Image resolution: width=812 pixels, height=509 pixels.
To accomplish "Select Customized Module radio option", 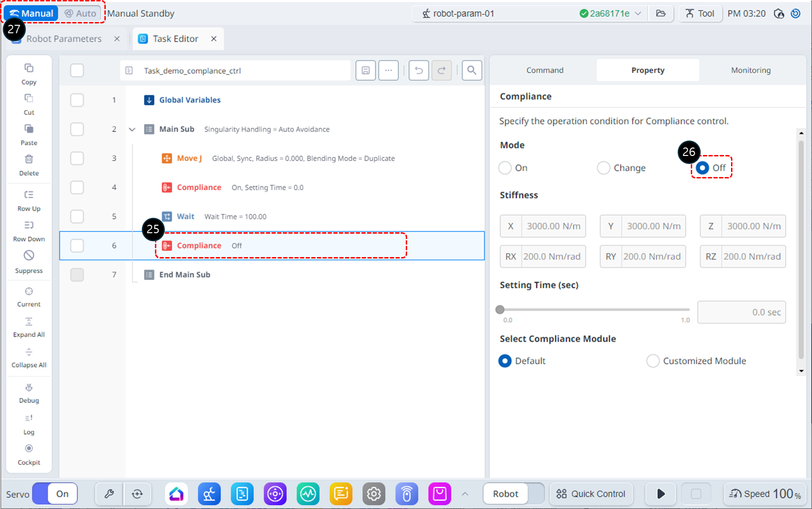I will tap(653, 361).
